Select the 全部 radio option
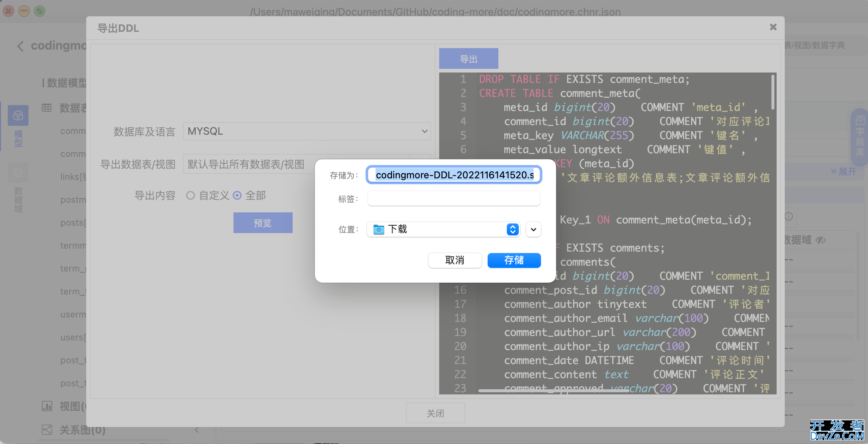 coord(237,195)
